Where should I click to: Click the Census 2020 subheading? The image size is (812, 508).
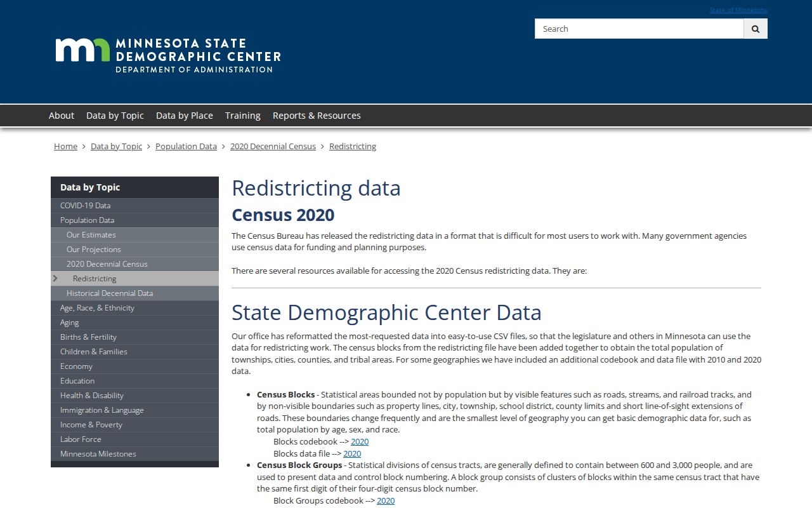pos(283,215)
